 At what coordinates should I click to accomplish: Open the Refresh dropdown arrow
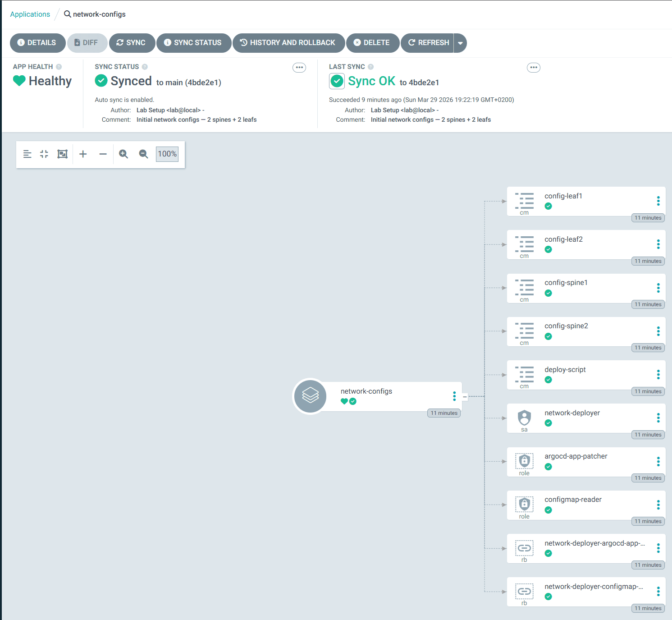460,43
